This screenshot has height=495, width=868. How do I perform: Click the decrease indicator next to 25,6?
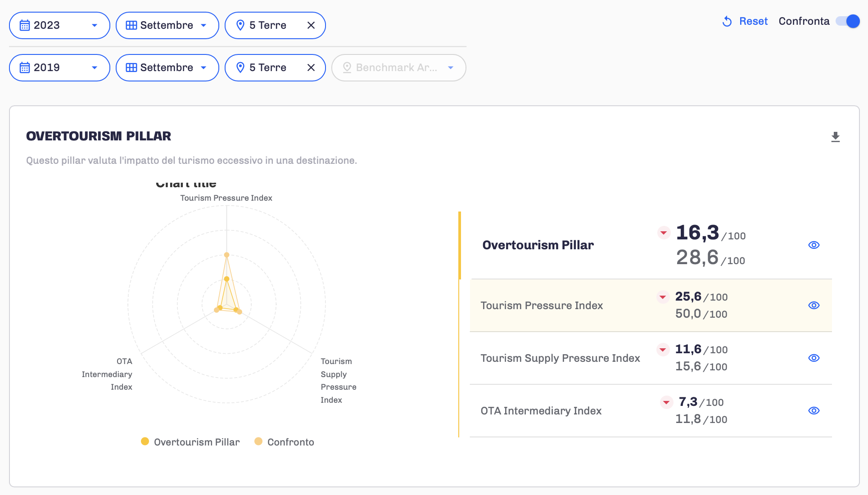click(662, 297)
